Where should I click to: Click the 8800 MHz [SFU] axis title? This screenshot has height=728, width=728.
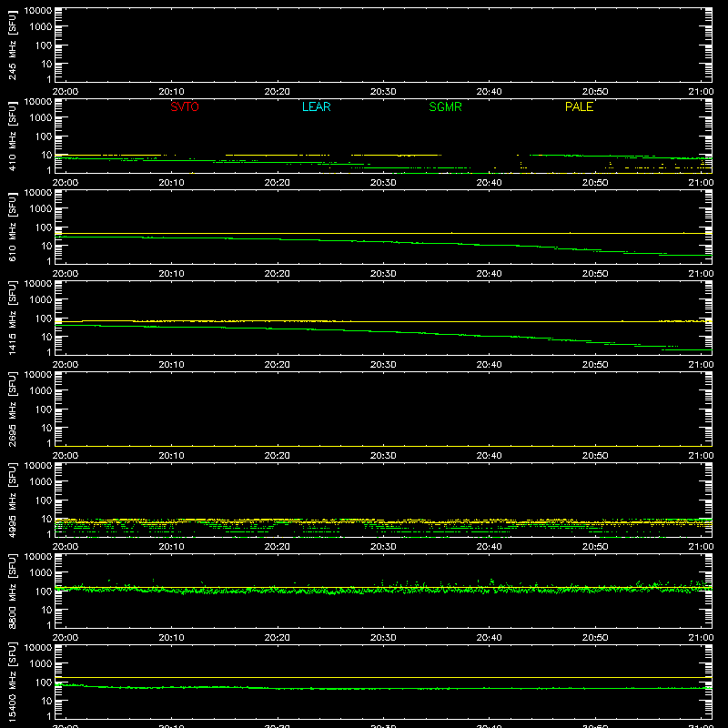pyautogui.click(x=13, y=591)
